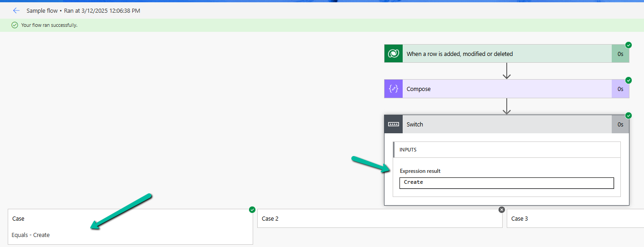Click the Switch action icon

(393, 124)
